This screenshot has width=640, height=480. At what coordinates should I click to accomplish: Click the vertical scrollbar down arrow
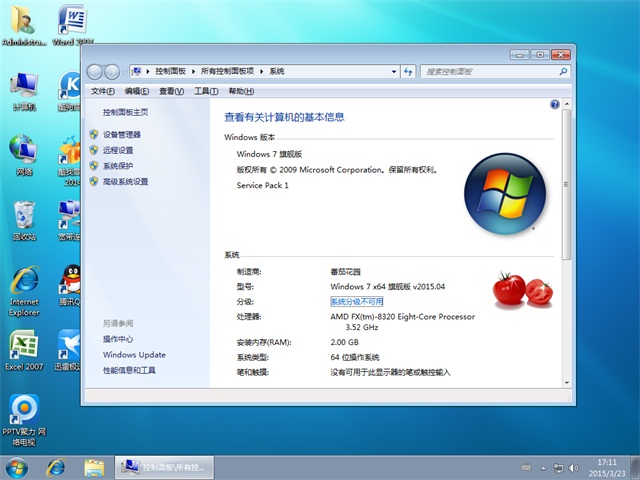click(x=567, y=380)
